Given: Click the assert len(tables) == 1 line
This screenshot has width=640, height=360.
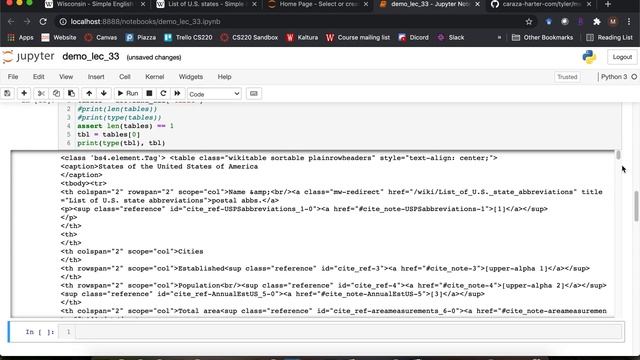Looking at the screenshot, I should [x=125, y=126].
